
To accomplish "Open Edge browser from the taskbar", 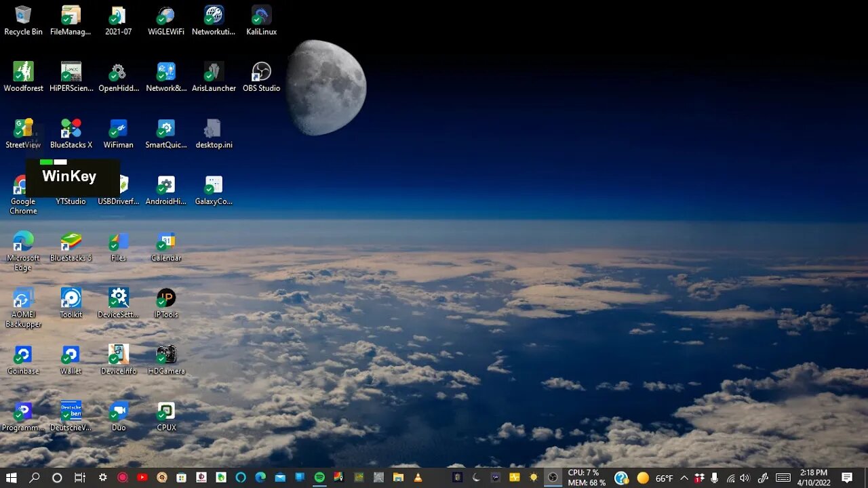I will [260, 478].
